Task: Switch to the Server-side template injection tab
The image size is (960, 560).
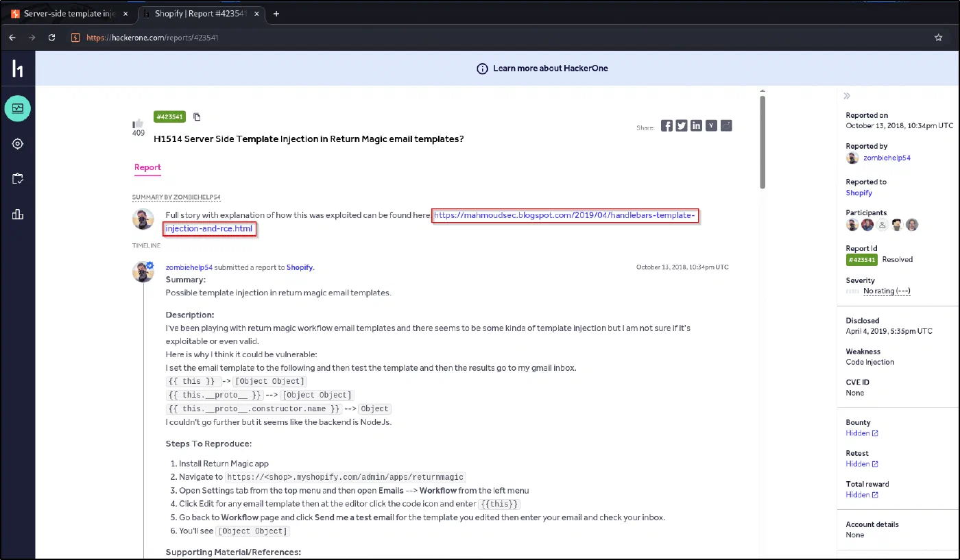Action: point(69,14)
